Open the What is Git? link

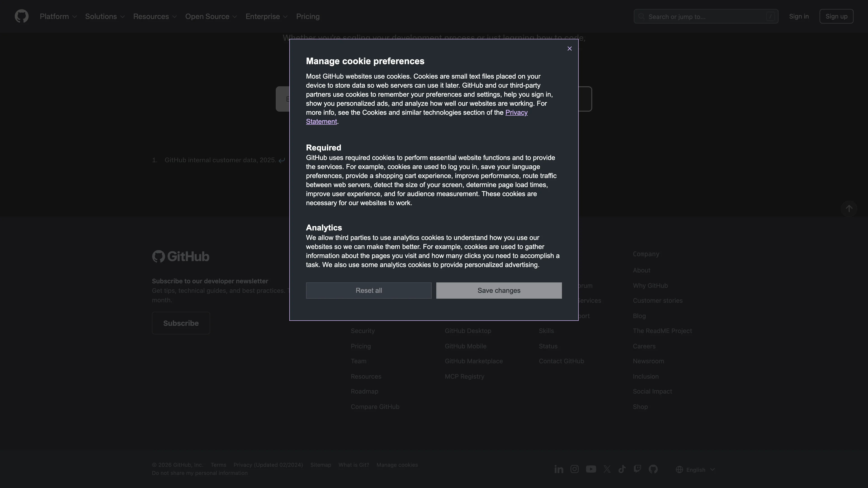354,465
